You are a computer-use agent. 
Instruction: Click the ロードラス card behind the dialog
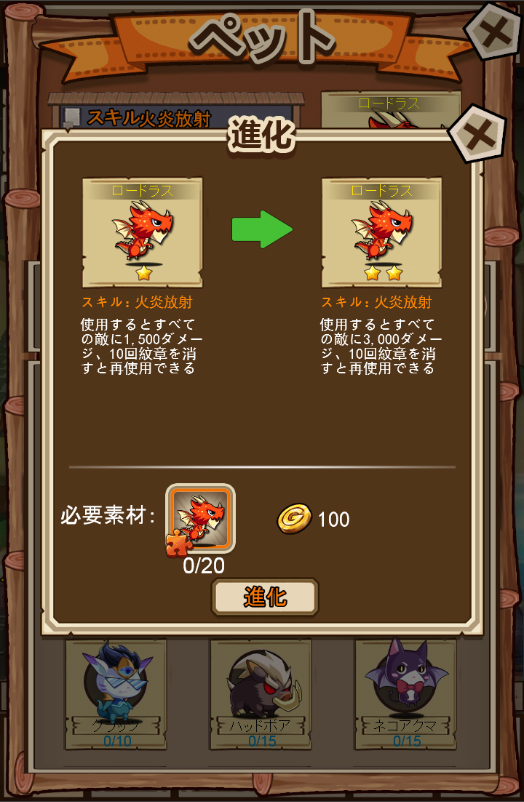coord(390,109)
